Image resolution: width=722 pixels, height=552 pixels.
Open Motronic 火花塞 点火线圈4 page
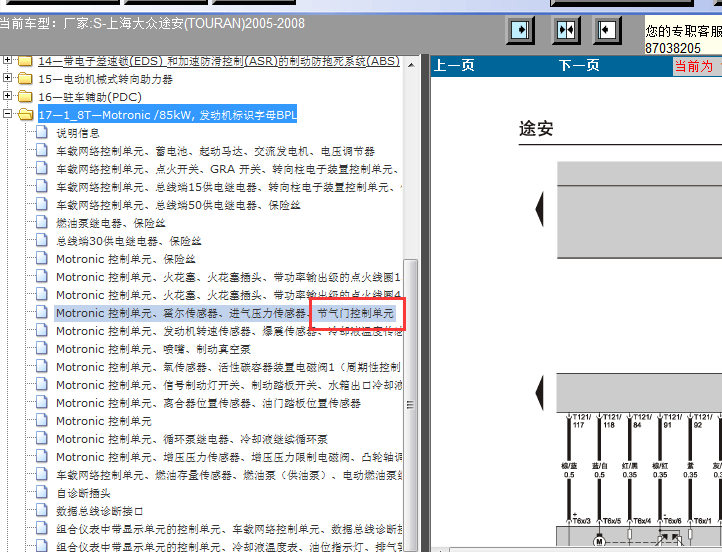point(228,295)
